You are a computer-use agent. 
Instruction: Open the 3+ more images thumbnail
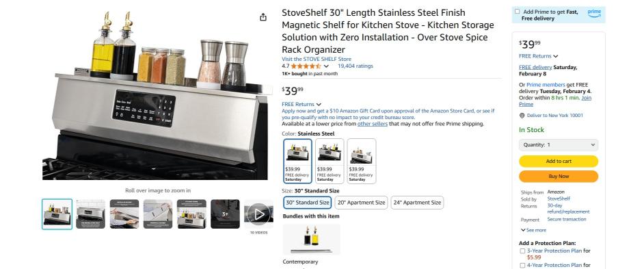pos(225,214)
